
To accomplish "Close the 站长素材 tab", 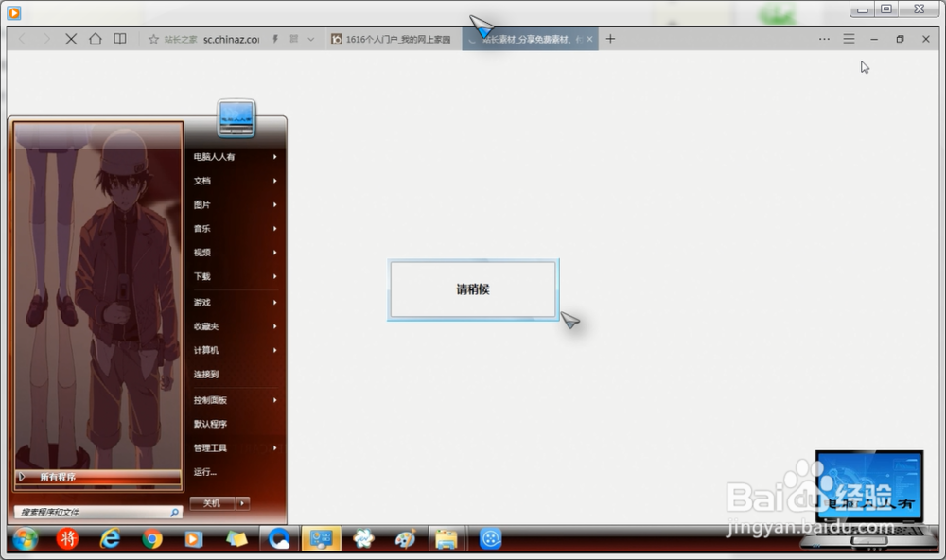I will point(589,39).
